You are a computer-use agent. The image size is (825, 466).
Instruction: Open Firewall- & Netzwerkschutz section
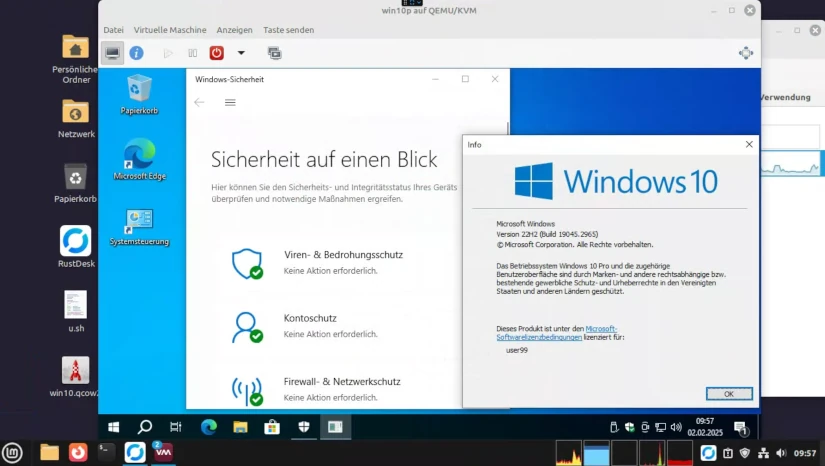pos(342,382)
